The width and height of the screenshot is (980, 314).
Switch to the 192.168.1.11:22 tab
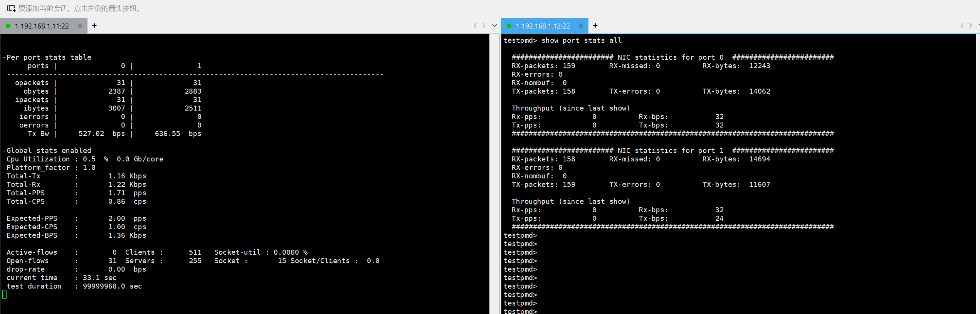[42, 26]
